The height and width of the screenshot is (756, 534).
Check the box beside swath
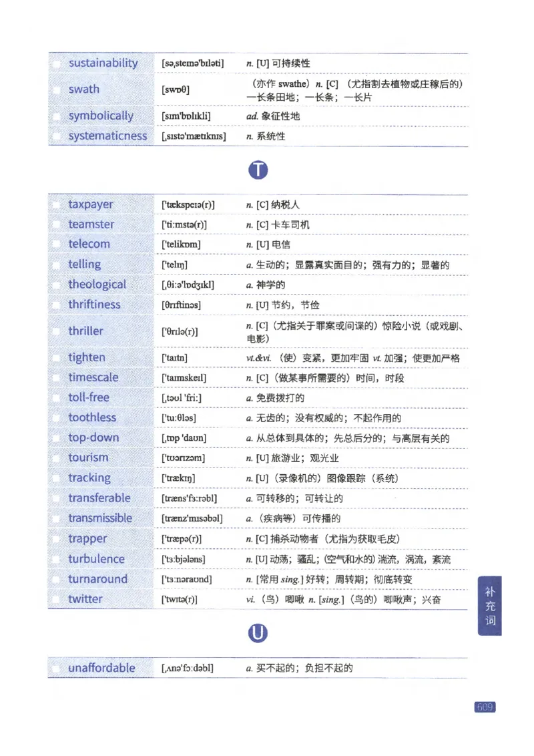tap(55, 88)
